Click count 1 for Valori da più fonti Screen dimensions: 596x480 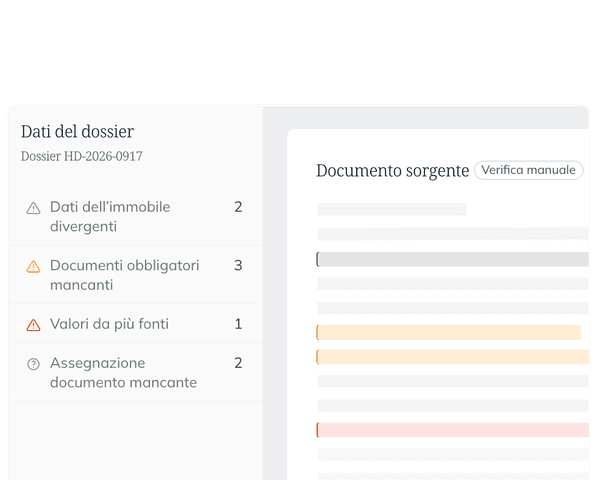point(238,324)
